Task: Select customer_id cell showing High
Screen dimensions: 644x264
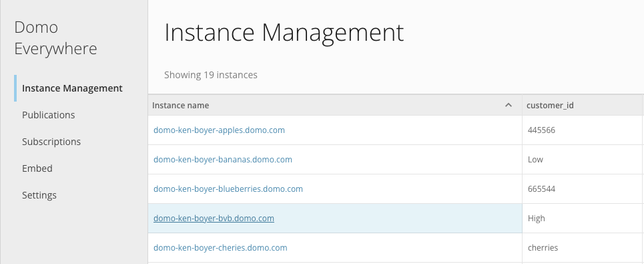Action: tap(582, 219)
